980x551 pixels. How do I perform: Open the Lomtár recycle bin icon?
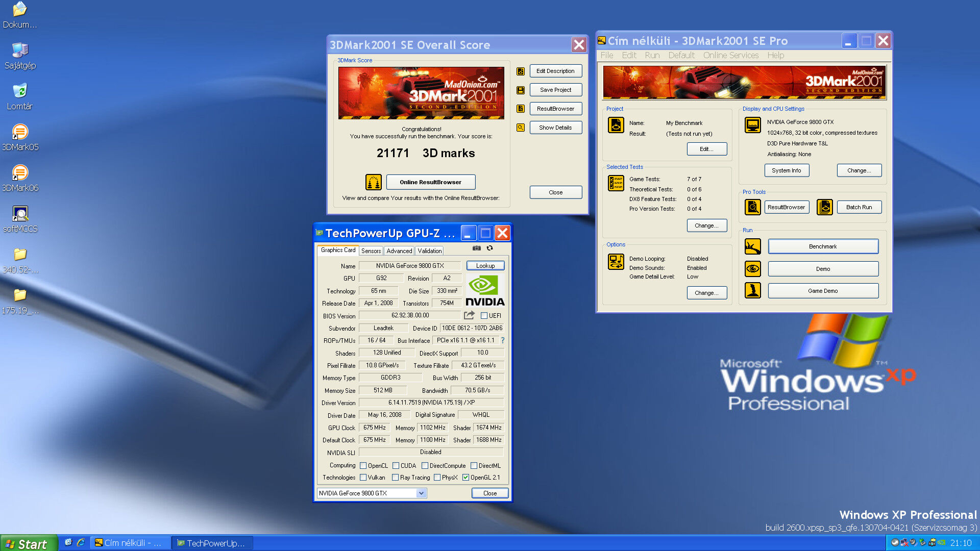click(x=20, y=97)
